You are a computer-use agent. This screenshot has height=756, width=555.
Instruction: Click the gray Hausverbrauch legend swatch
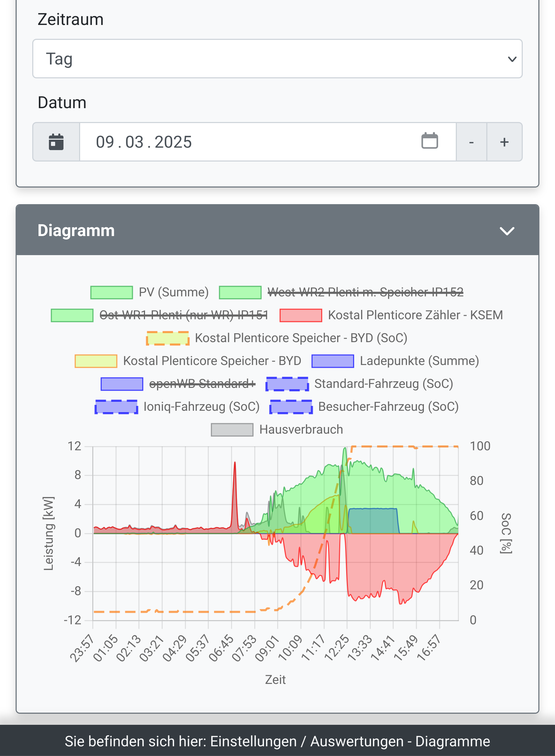pyautogui.click(x=232, y=429)
